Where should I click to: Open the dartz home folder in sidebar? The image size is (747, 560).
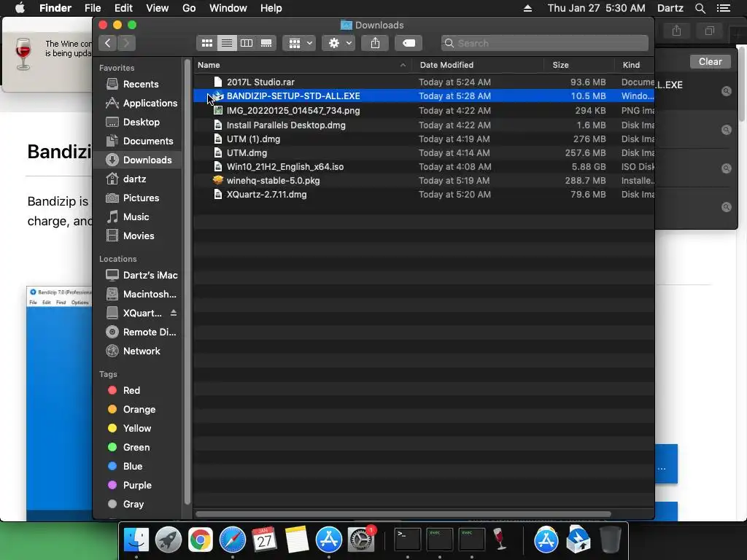pyautogui.click(x=136, y=179)
